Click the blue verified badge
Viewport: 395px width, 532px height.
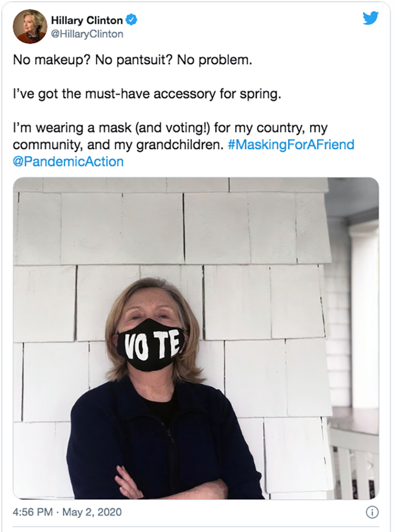click(x=132, y=20)
